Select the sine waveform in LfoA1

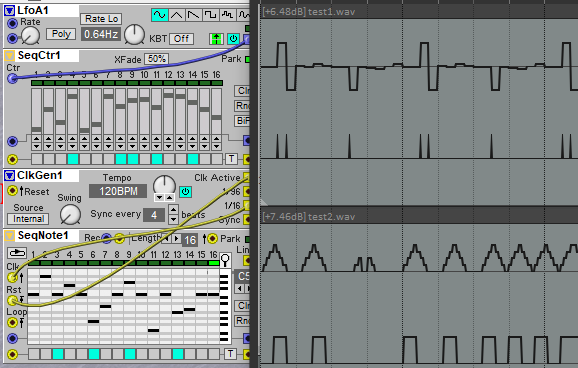[x=160, y=15]
